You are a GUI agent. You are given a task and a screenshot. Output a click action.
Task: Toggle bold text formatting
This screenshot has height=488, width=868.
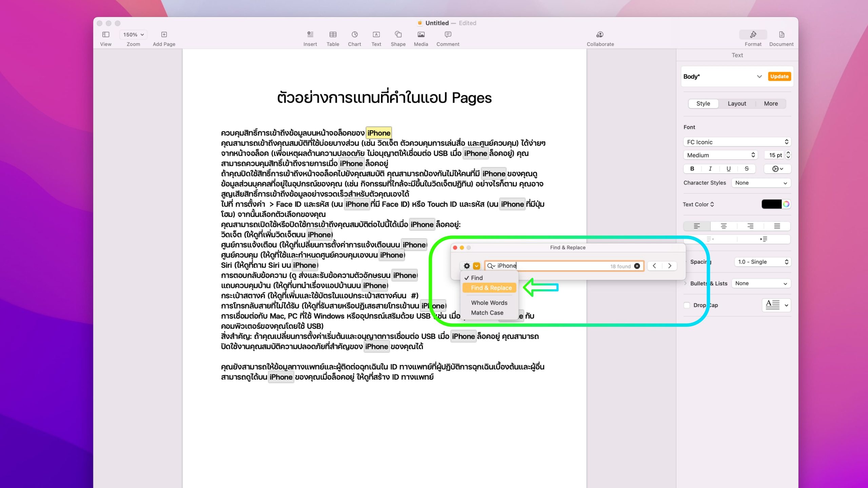(x=692, y=169)
